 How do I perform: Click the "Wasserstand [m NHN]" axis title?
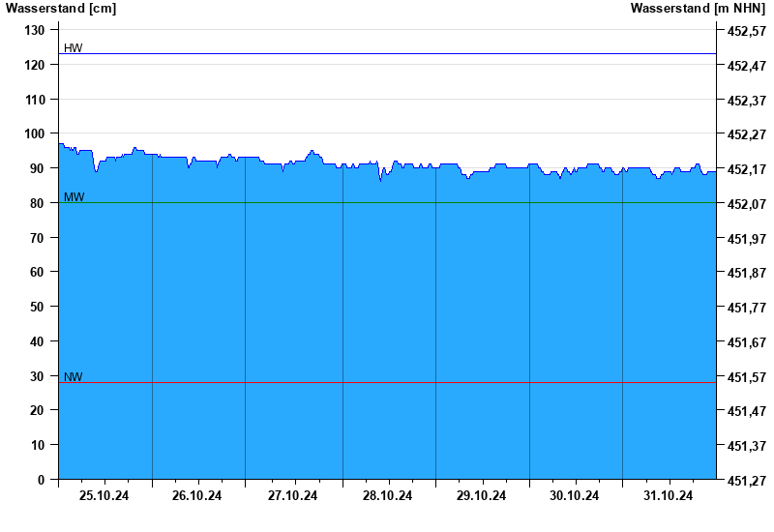698,9
